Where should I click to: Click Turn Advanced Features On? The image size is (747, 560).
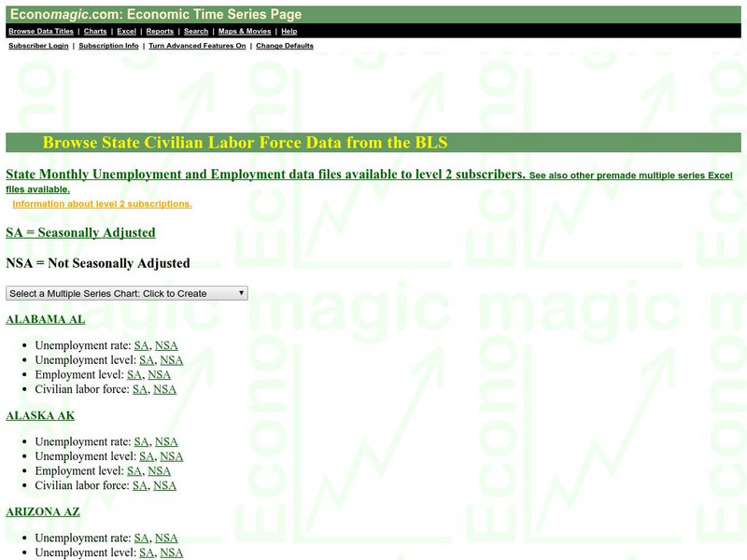tap(197, 46)
